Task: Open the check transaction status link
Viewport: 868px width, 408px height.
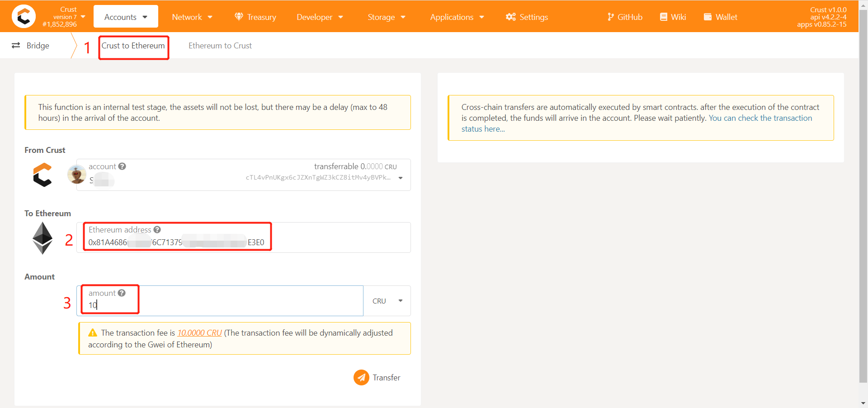Action: (760, 118)
